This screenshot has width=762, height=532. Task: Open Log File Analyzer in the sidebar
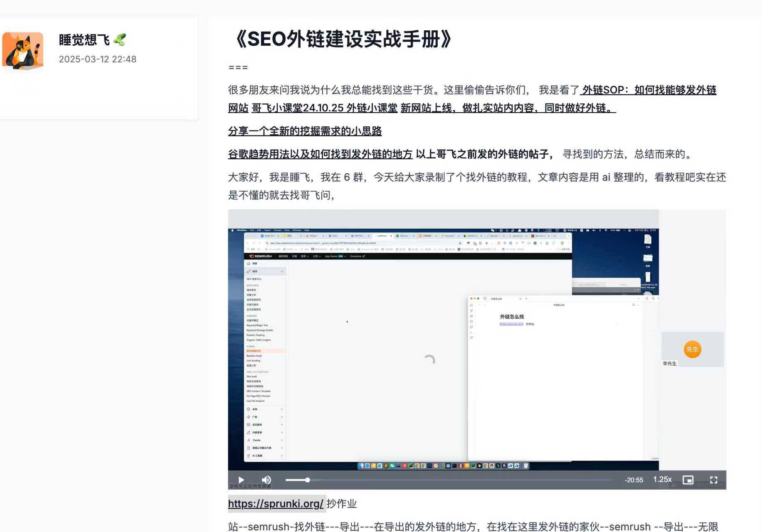coord(255,401)
